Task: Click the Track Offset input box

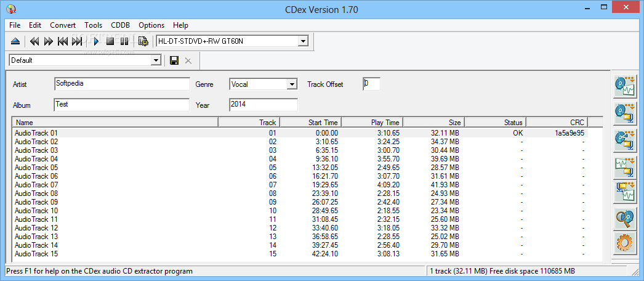Action: [372, 84]
